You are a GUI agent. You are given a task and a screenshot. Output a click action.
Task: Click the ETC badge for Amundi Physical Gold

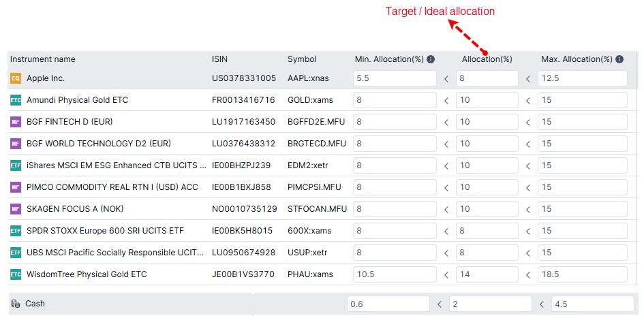16,100
